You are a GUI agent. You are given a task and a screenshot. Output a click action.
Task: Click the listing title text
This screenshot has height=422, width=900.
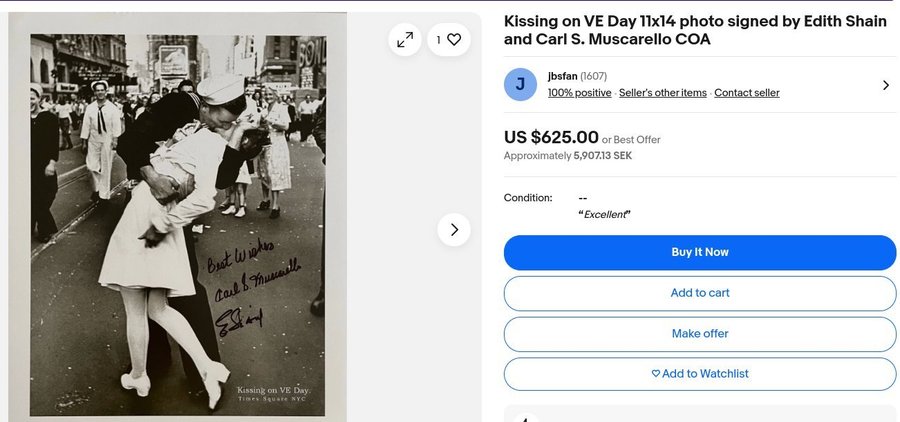point(694,30)
